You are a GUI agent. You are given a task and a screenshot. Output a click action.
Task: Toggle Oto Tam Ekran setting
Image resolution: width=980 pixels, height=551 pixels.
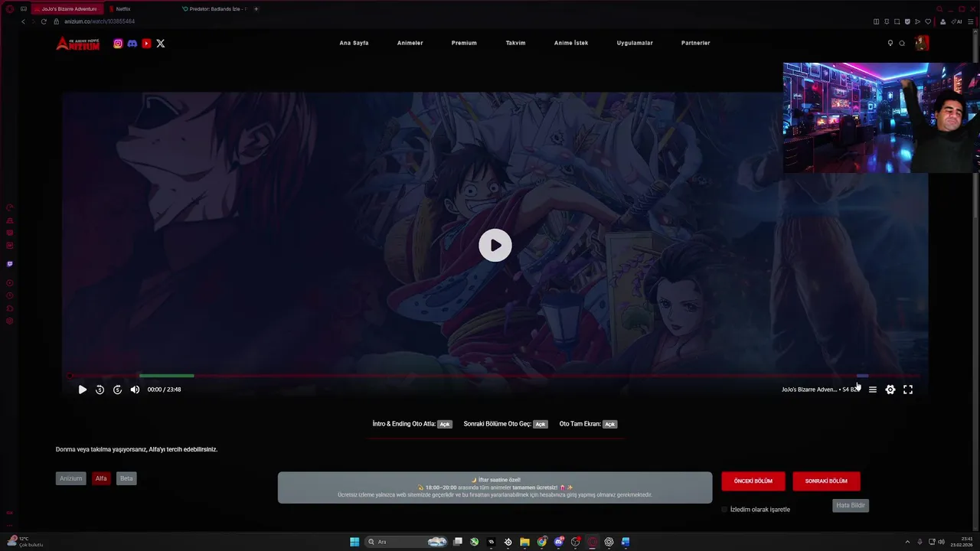tap(609, 424)
